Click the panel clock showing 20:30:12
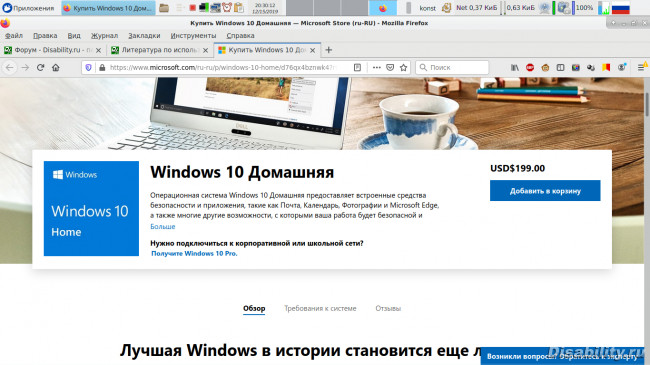Viewport: 650px width, 365px height. tap(265, 8)
